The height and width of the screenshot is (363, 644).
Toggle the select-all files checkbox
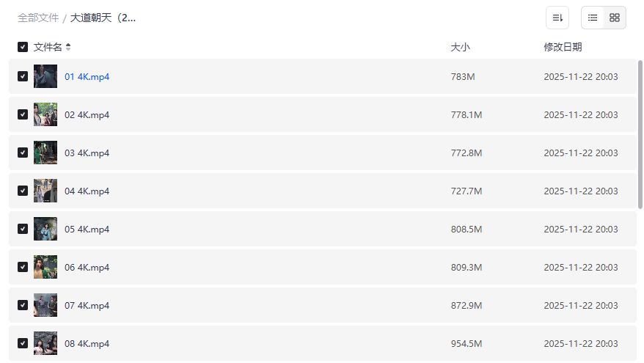coord(23,47)
